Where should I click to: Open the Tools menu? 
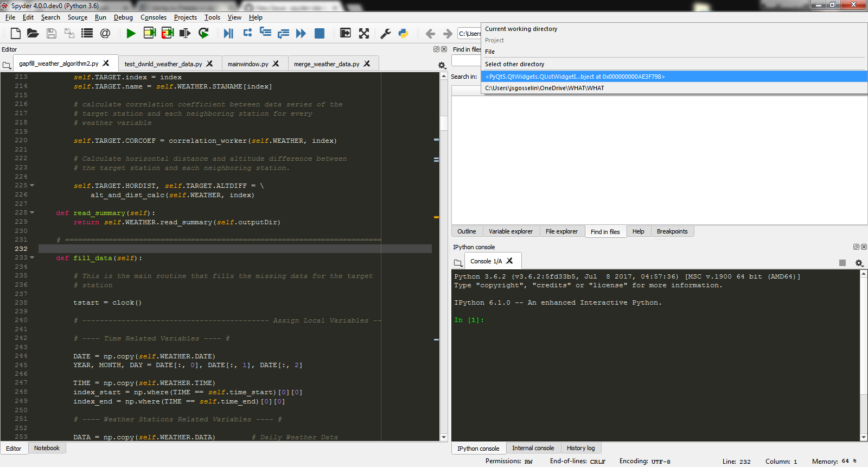pyautogui.click(x=212, y=17)
